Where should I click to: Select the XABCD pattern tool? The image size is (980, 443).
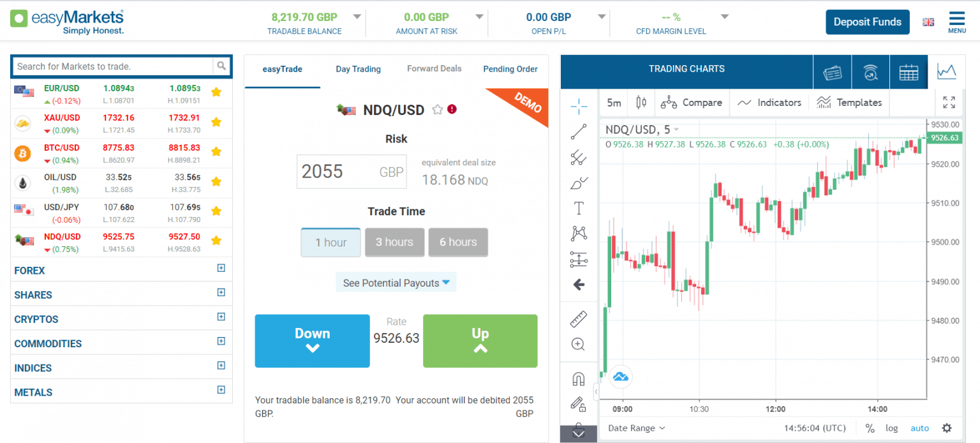(579, 233)
